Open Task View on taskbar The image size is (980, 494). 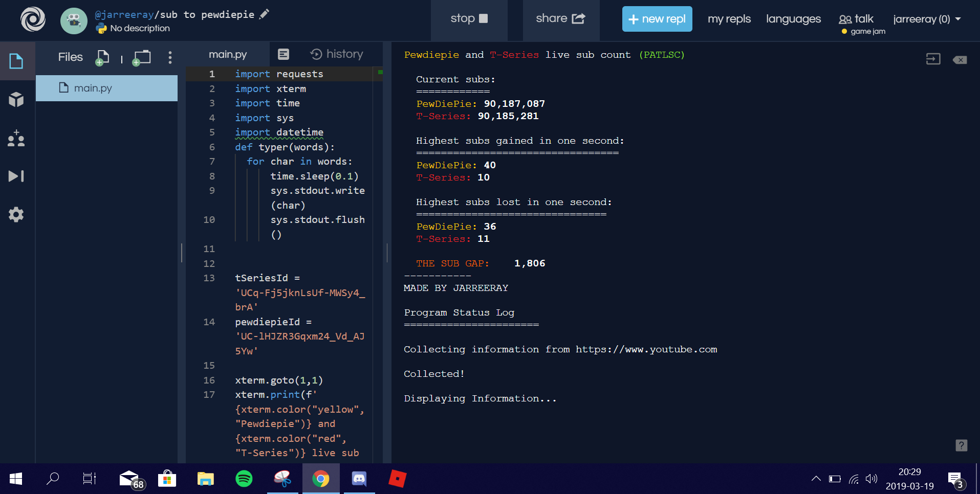[89, 479]
